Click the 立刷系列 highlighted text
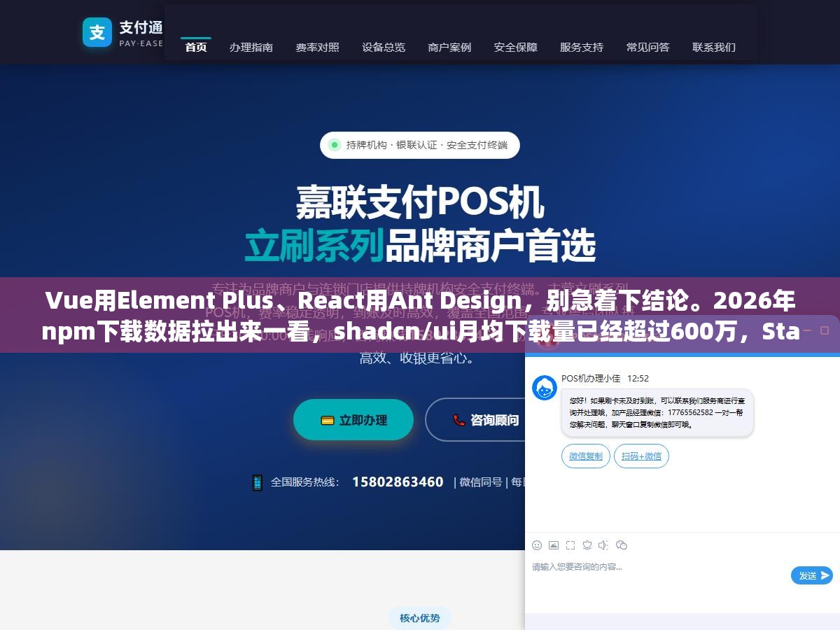Screen dimensions: 840x630 (x=315, y=245)
